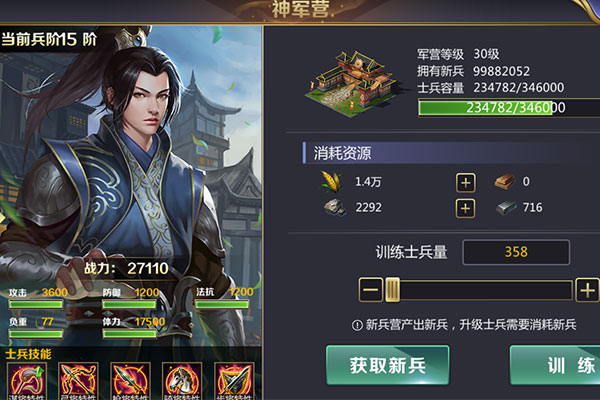The width and height of the screenshot is (600, 400).
Task: Click the stone ore resource icon
Action: (335, 208)
